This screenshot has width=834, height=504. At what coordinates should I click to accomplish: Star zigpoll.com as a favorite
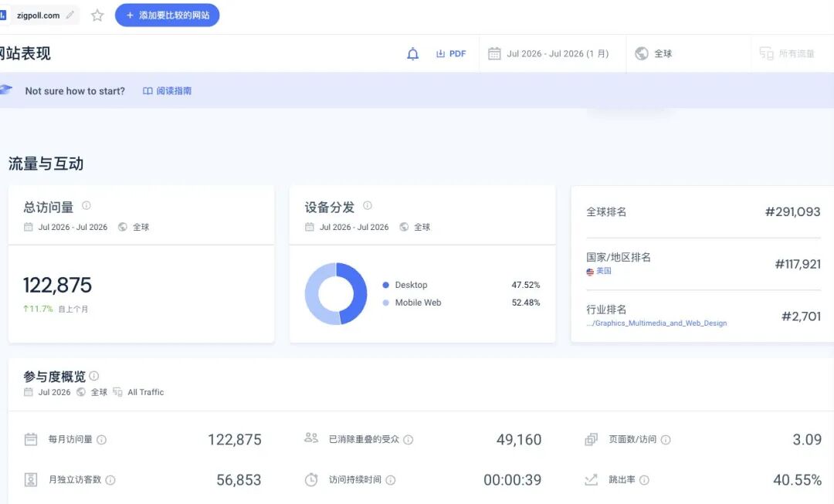[97, 15]
